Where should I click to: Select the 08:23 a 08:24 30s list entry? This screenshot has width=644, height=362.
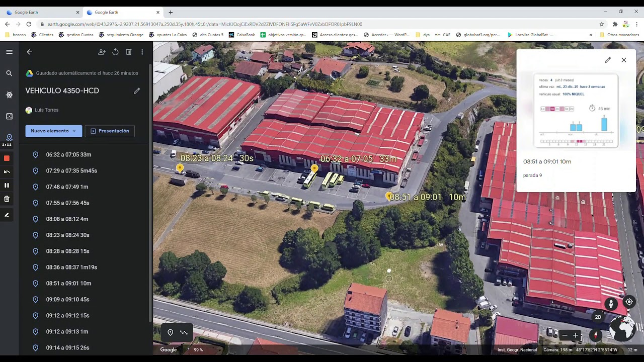(85, 235)
